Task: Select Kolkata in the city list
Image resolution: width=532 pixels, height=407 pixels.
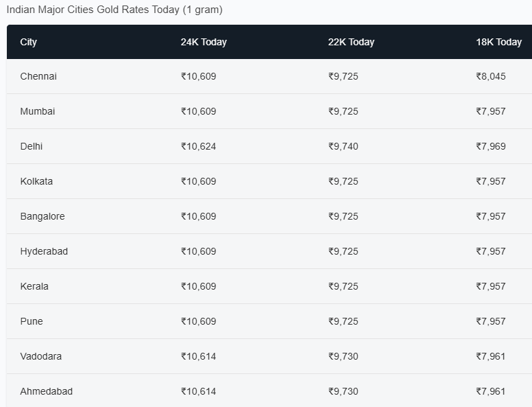Action: (36, 181)
